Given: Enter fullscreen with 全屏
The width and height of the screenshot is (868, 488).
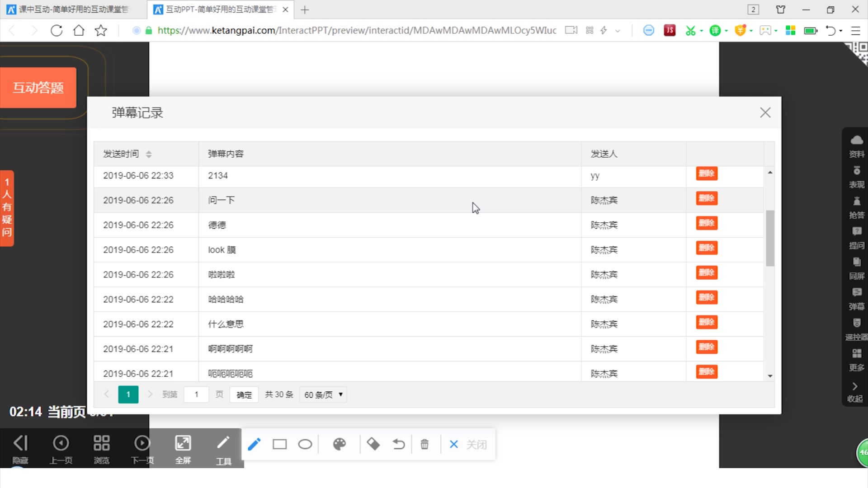Looking at the screenshot, I should tap(183, 449).
